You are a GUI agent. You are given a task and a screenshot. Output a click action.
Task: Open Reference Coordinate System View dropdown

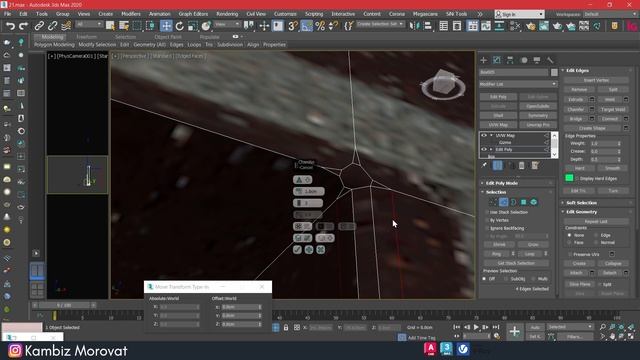coord(227,24)
